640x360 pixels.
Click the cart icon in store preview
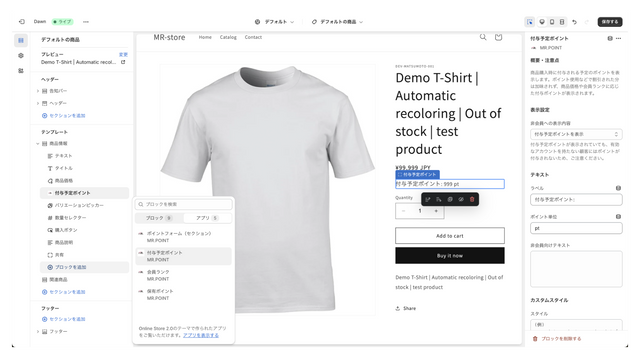498,37
